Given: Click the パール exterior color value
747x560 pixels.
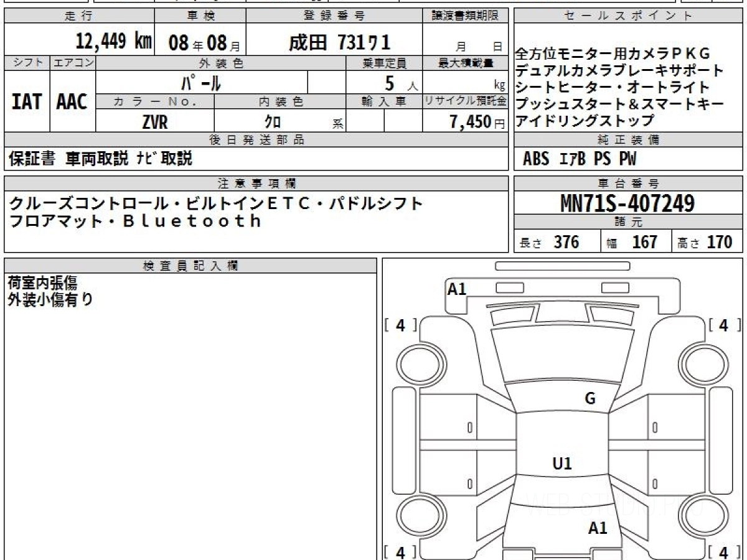Looking at the screenshot, I should (x=201, y=83).
